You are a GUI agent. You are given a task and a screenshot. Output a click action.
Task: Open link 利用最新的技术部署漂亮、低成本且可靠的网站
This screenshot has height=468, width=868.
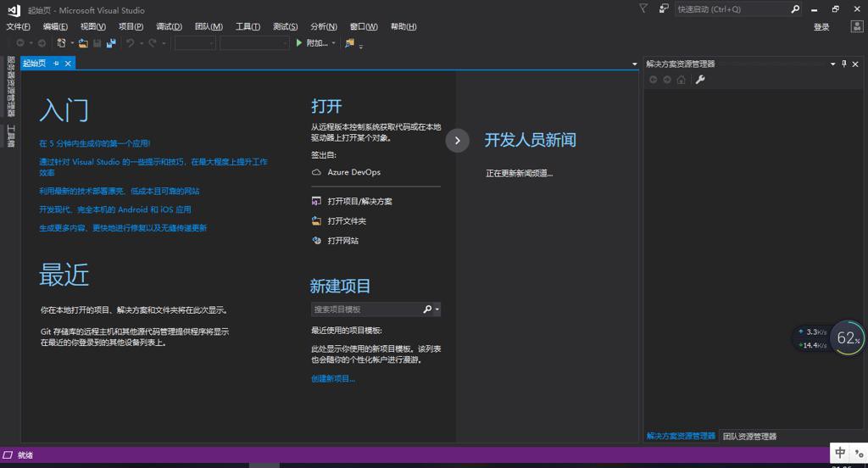[x=119, y=191]
